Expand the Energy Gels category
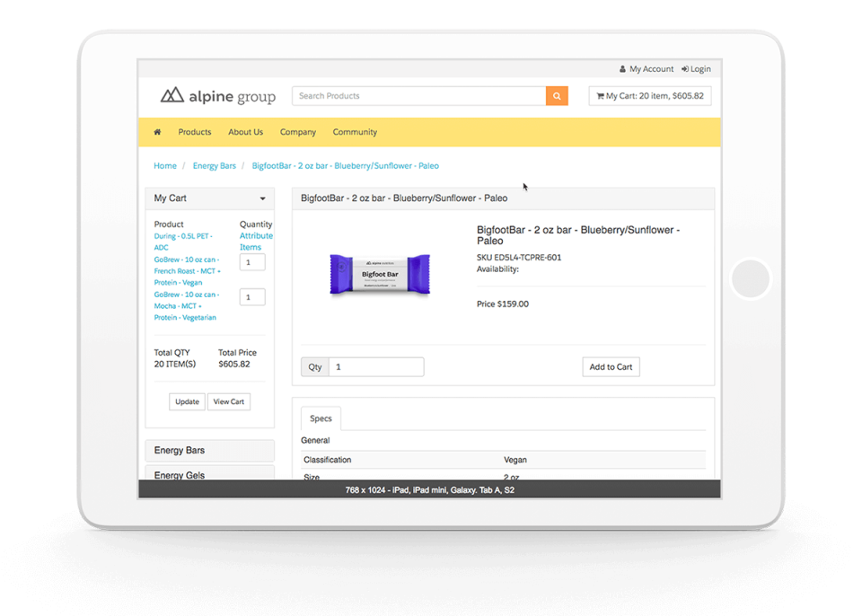The width and height of the screenshot is (862, 616). pos(179,475)
